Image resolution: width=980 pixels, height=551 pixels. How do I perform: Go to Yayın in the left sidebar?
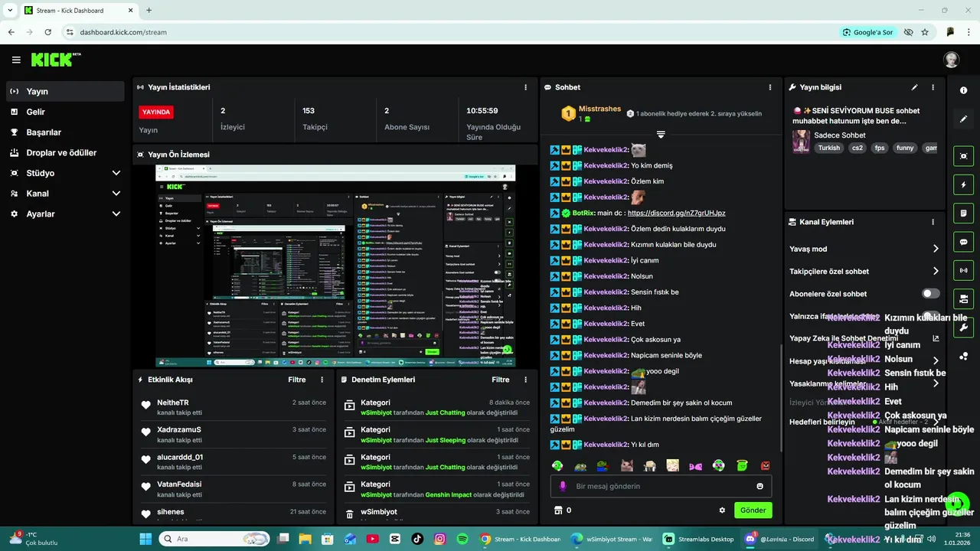65,91
